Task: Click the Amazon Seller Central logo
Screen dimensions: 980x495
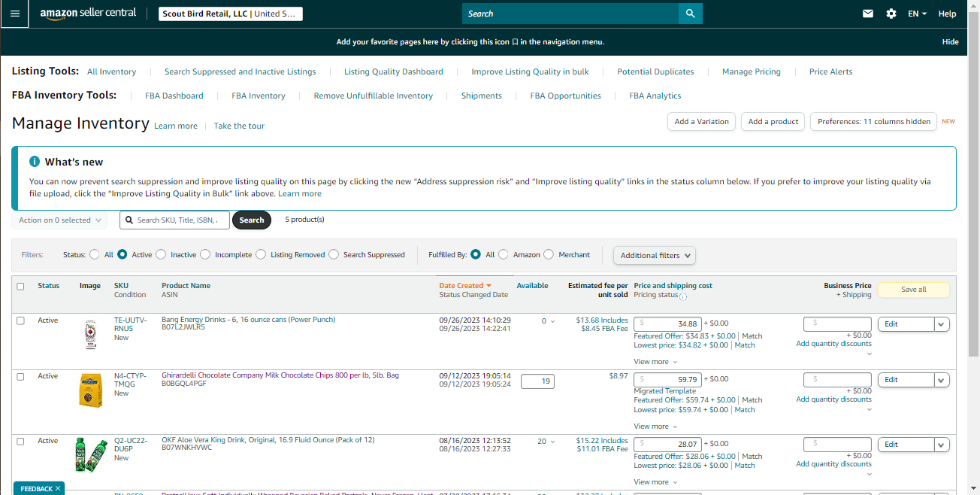Action: (x=88, y=14)
